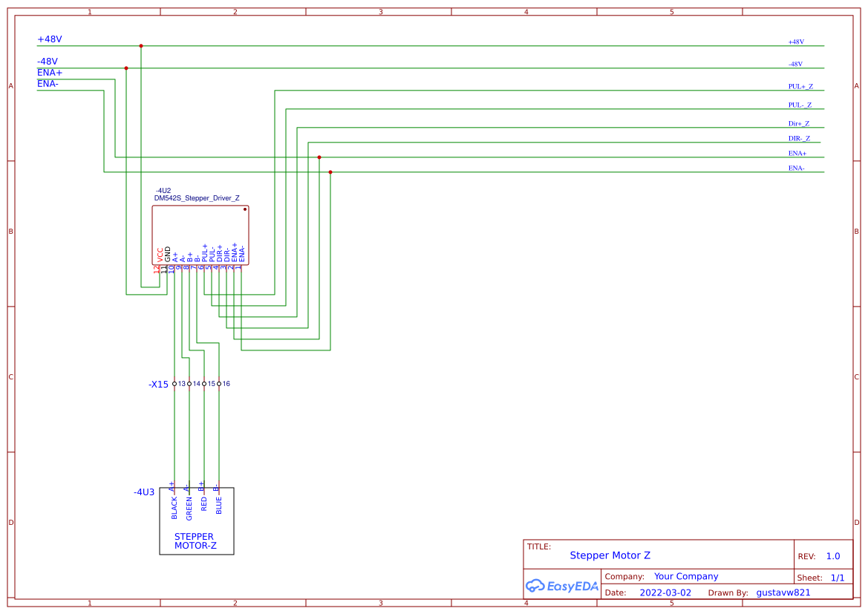Click the GND pin label on the driver
868x614 pixels.
pos(166,254)
